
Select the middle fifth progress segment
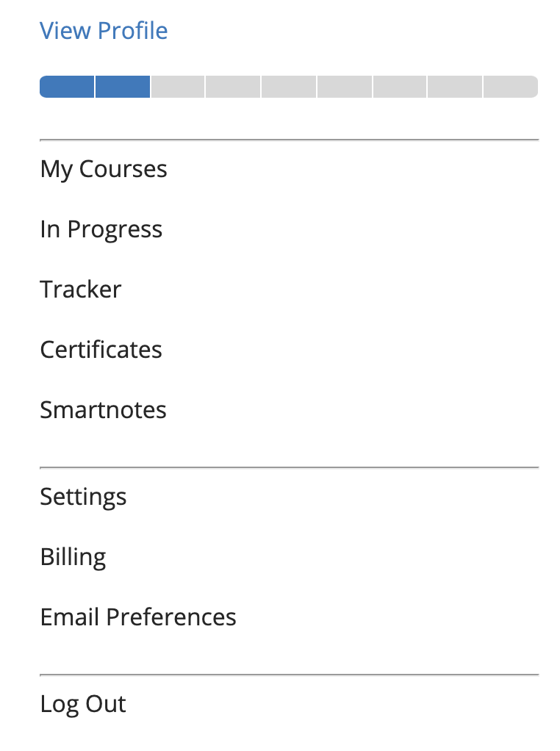point(289,87)
